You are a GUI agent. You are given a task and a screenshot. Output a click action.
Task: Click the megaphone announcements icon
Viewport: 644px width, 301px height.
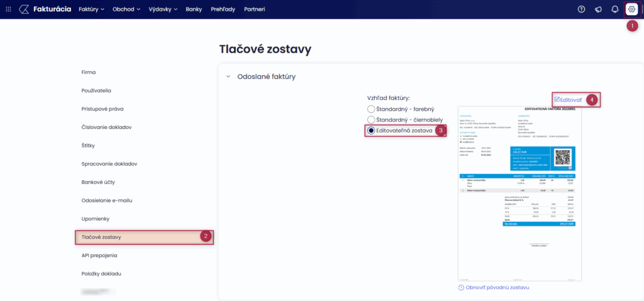598,9
